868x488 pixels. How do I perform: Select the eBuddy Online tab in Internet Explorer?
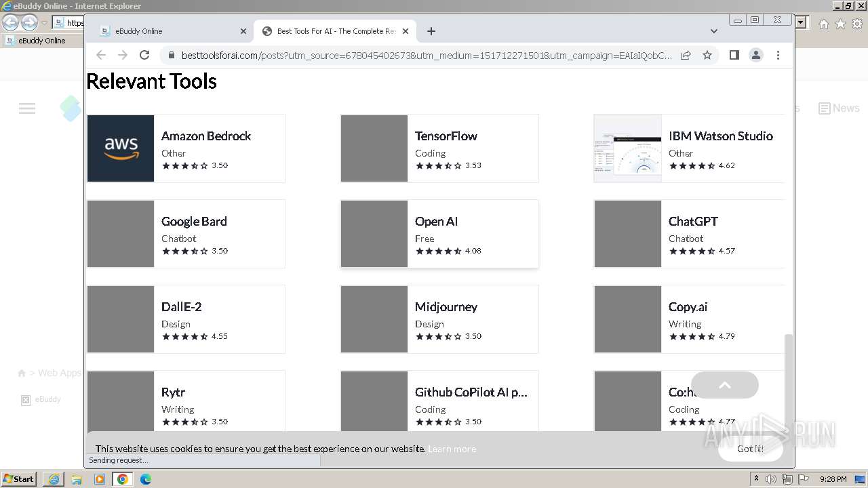click(x=42, y=41)
